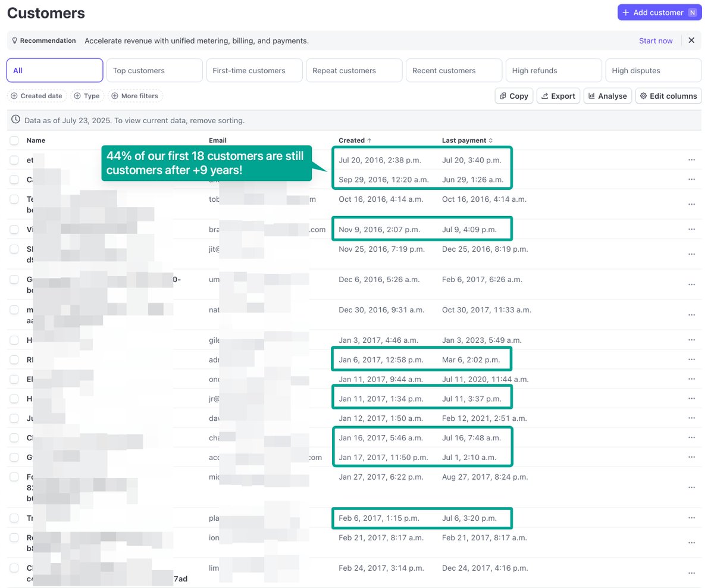Open more actions for Jan 17, 2017 row
The image size is (714, 588).
(691, 457)
